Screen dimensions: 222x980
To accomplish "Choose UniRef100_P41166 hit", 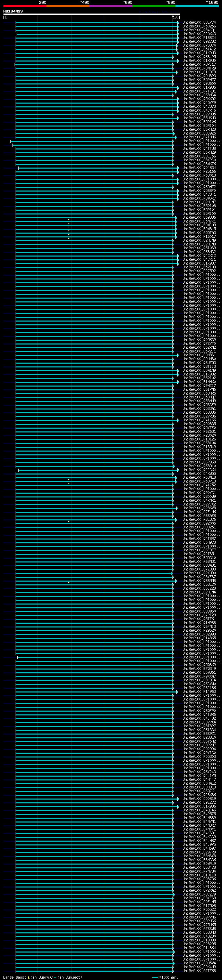I will point(199,420).
